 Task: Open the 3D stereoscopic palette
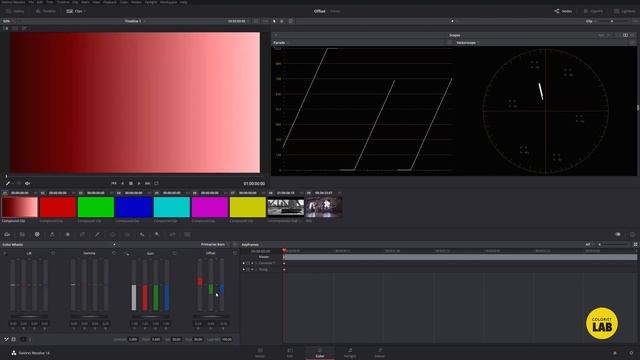click(187, 235)
